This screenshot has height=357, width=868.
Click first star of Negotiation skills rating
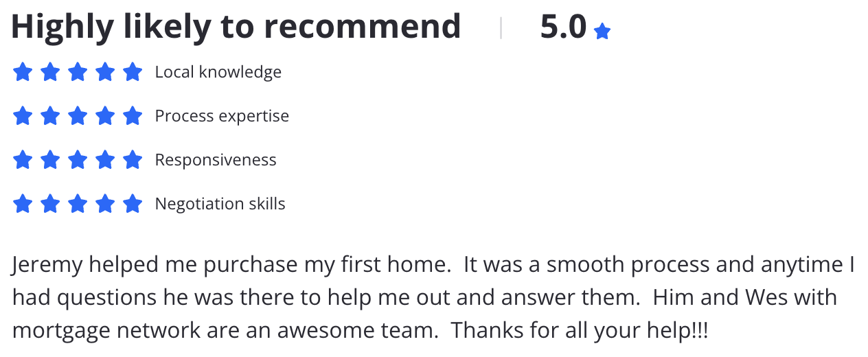(23, 204)
